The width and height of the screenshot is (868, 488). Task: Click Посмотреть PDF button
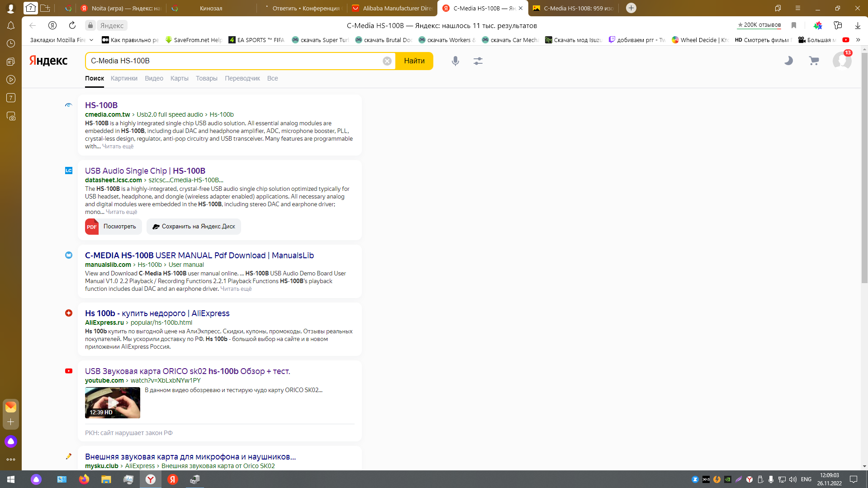click(x=114, y=227)
